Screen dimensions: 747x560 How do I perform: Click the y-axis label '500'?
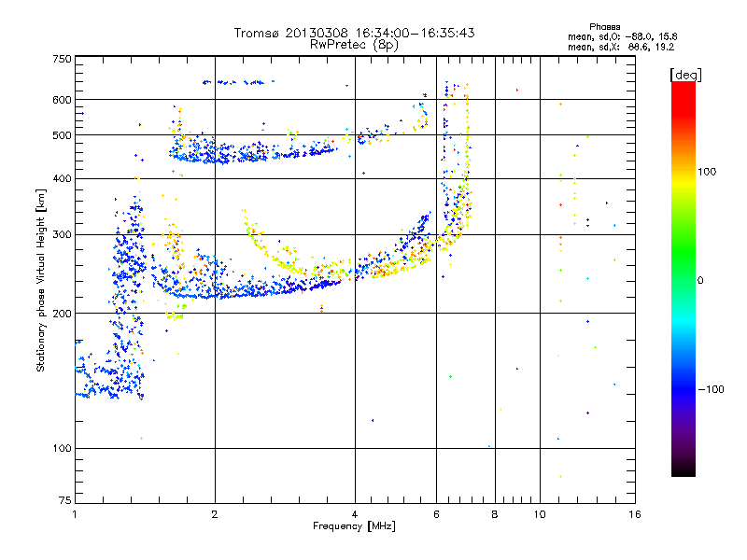62,135
